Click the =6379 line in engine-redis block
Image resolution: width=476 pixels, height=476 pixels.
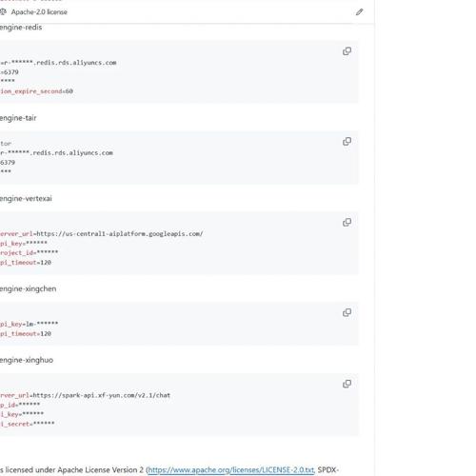tap(10, 72)
